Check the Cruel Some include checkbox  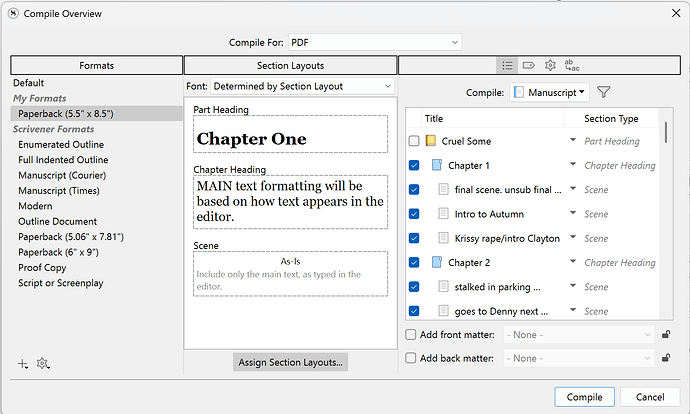414,141
